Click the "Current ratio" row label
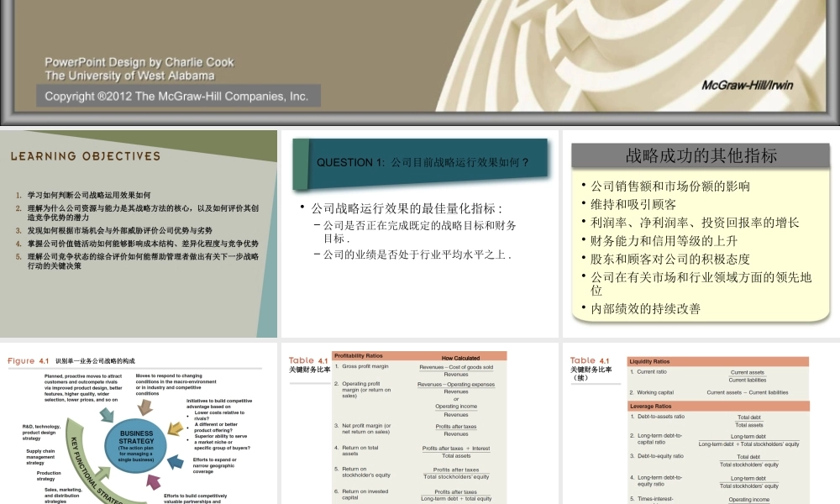The image size is (840, 504). pos(652,372)
